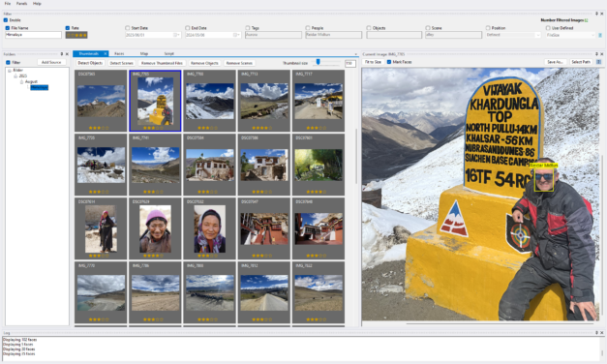Screen dimensions: 607x364
Task: Click the Number Filtered Images green indicator
Action: [x=586, y=20]
